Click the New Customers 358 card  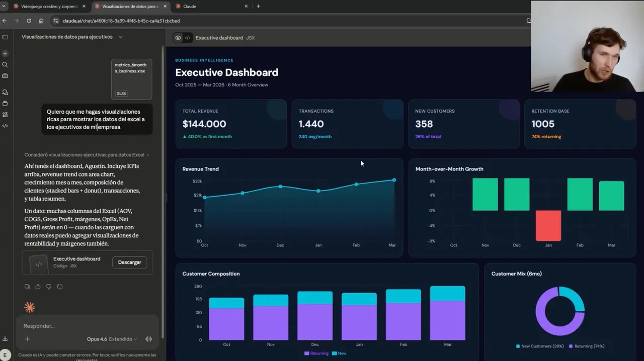(463, 124)
